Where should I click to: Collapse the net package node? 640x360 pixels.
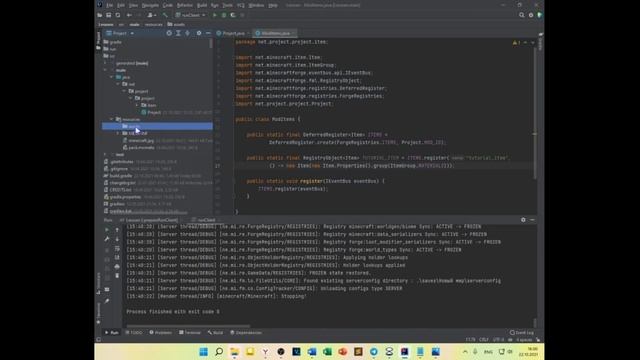tap(118, 84)
